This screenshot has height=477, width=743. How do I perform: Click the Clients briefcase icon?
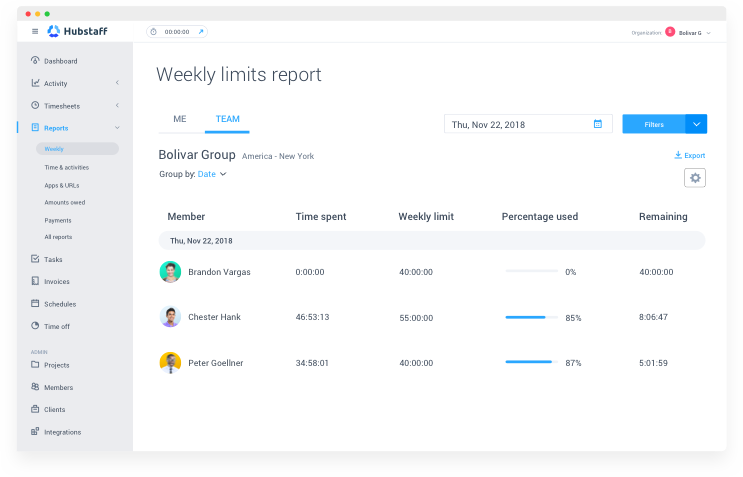click(35, 409)
